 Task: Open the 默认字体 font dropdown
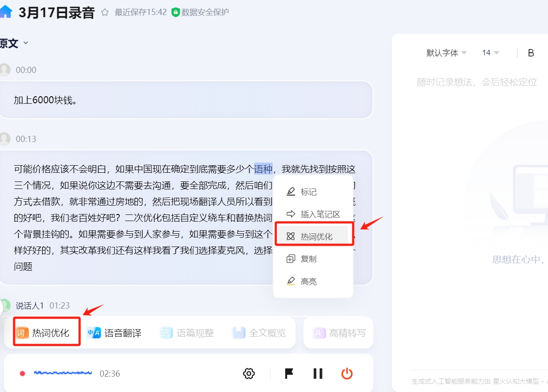pyautogui.click(x=446, y=53)
